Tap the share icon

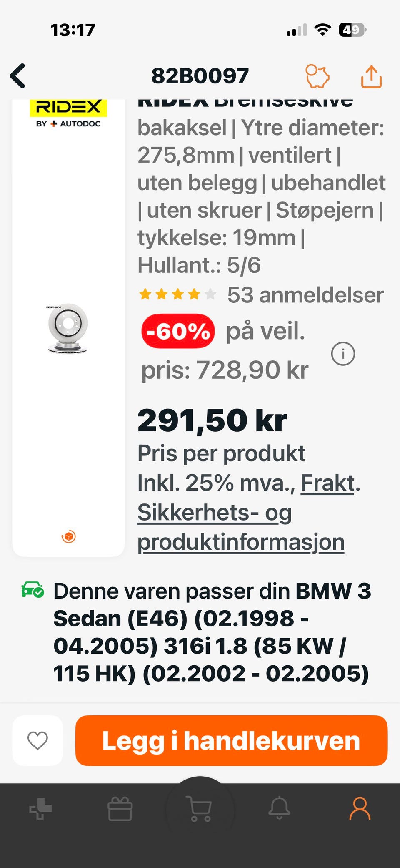[371, 76]
